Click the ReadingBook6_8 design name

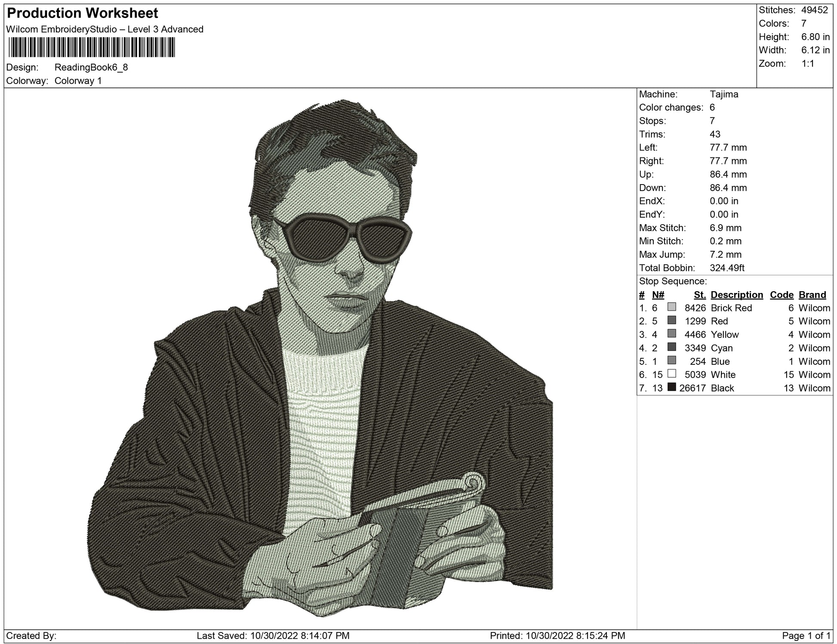tap(91, 67)
